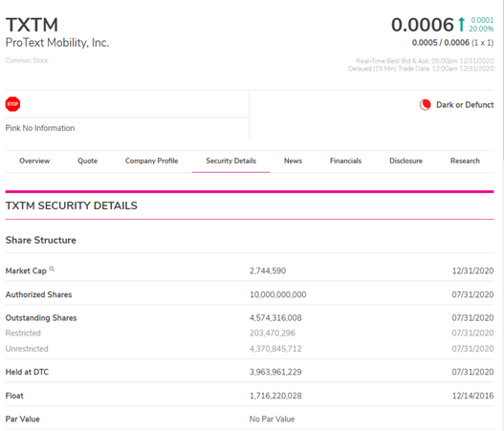Click the Outstanding Shares row label
Screen dimensions: 504x431
[41, 318]
